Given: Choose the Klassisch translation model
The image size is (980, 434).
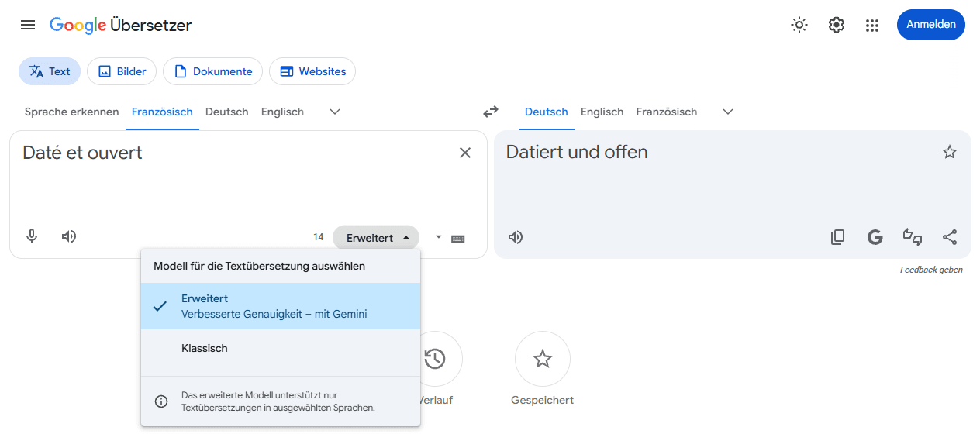Looking at the screenshot, I should coord(281,348).
